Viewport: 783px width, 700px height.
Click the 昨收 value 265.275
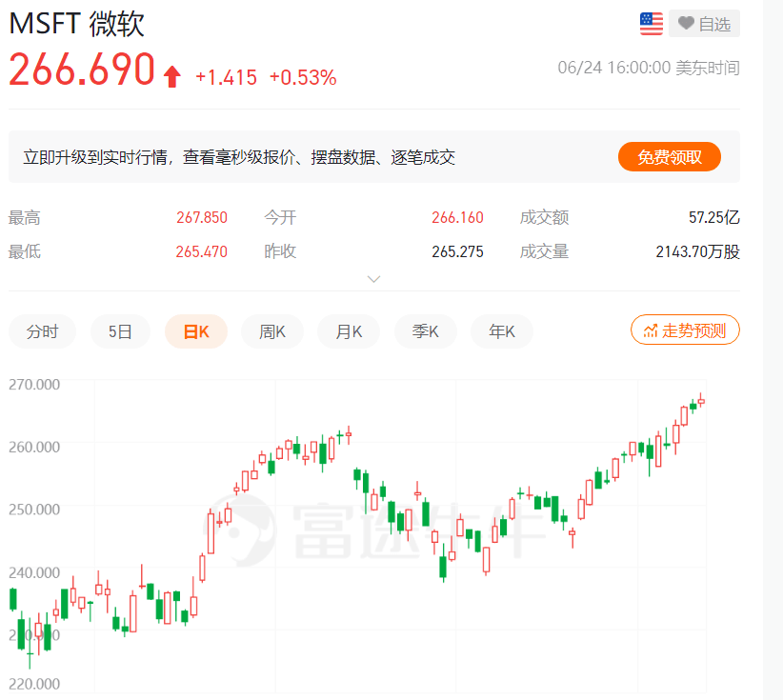(x=457, y=251)
